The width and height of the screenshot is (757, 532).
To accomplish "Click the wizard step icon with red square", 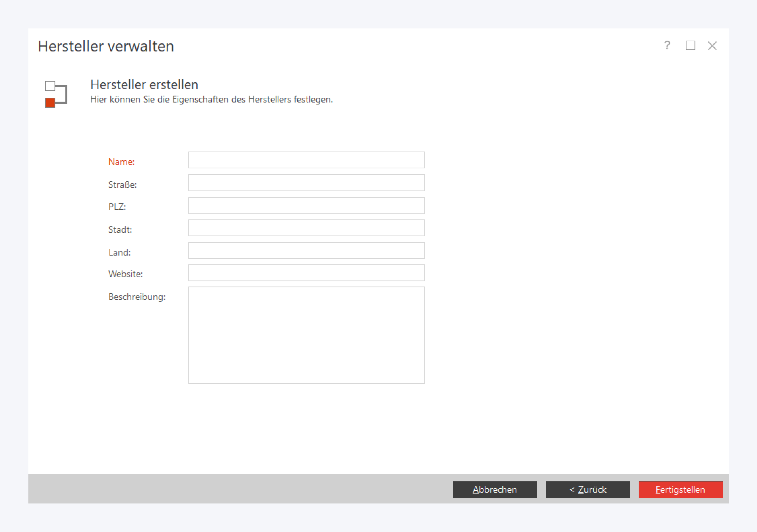I will tap(56, 94).
